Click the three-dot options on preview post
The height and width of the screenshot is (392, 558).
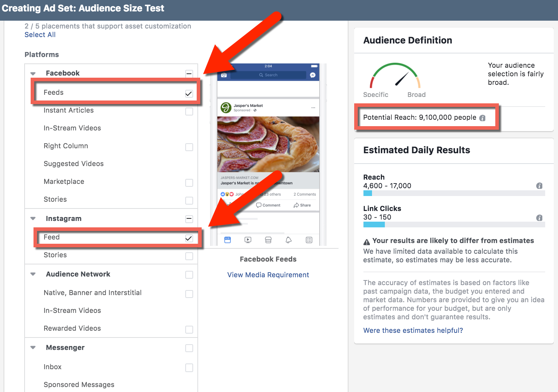313,108
